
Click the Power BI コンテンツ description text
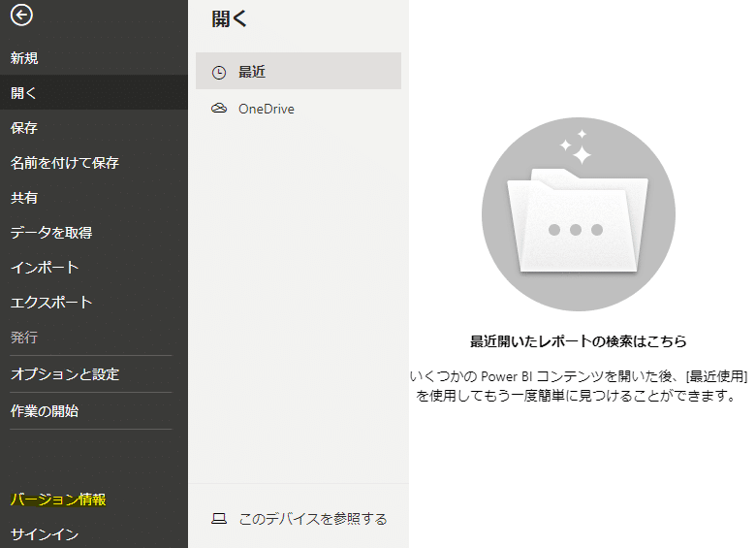(578, 385)
